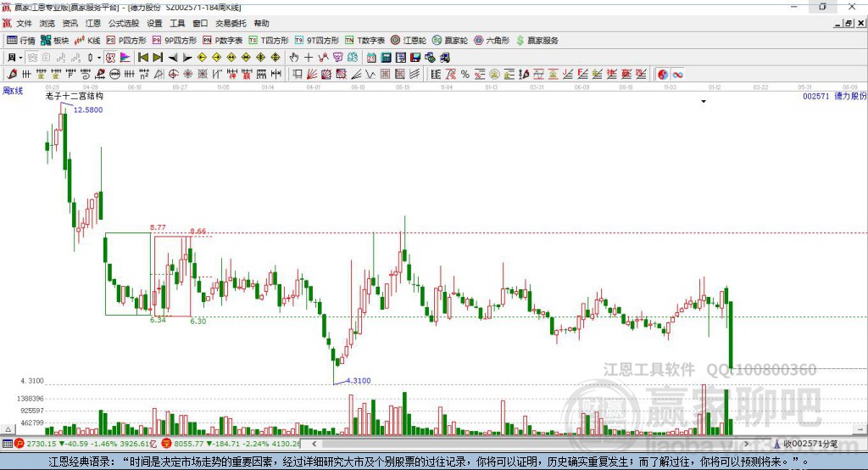Open the 资讯 menu
Image resolution: width=868 pixels, height=470 pixels.
tap(70, 23)
